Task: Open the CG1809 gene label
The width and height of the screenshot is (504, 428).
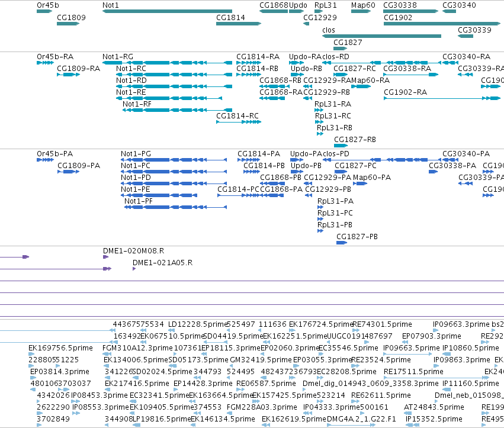Action: [71, 17]
